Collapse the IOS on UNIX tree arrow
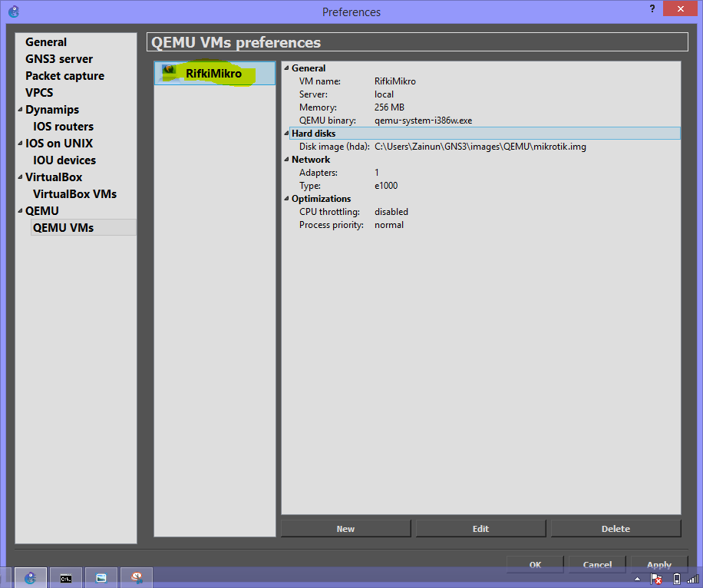The width and height of the screenshot is (703, 588). click(x=20, y=143)
